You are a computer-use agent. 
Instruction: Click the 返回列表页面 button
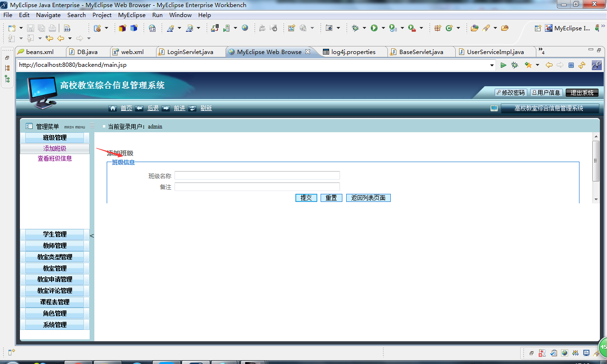368,198
